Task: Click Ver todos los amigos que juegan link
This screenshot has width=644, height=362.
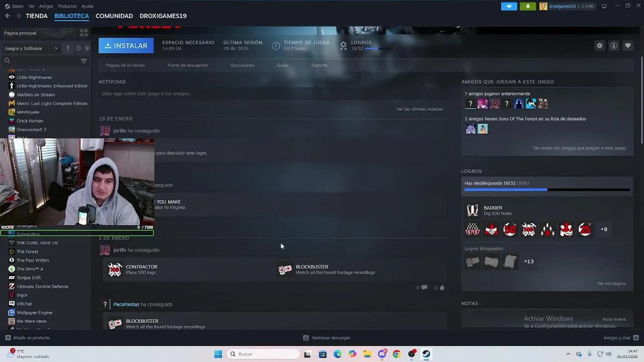Action: click(580, 148)
